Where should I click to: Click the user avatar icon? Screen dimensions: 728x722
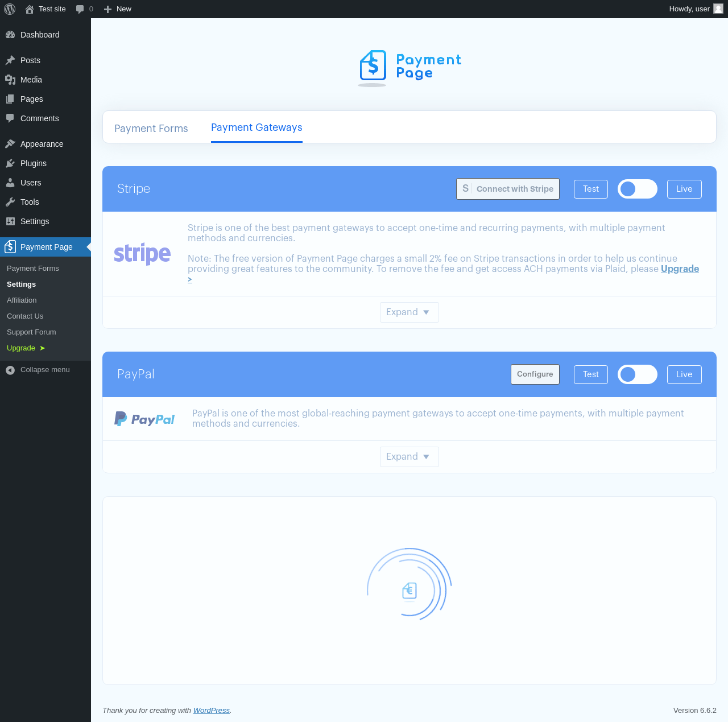coord(718,9)
